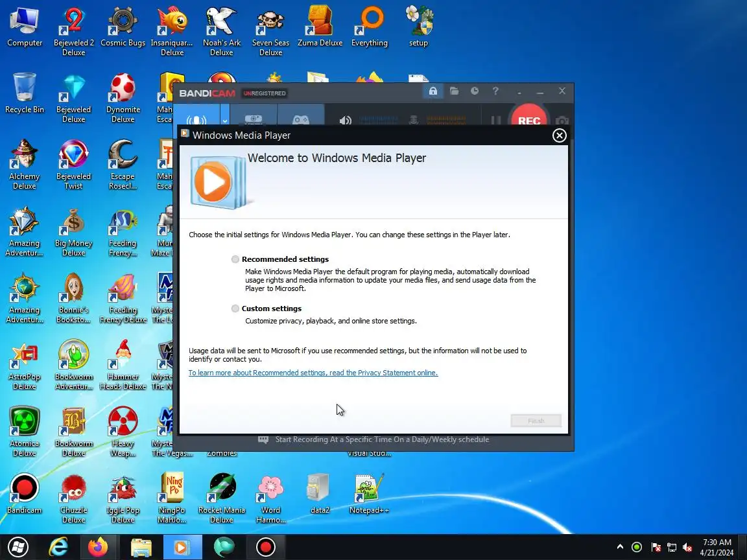The image size is (747, 560).
Task: Select the Everything search shortcut
Action: [370, 26]
